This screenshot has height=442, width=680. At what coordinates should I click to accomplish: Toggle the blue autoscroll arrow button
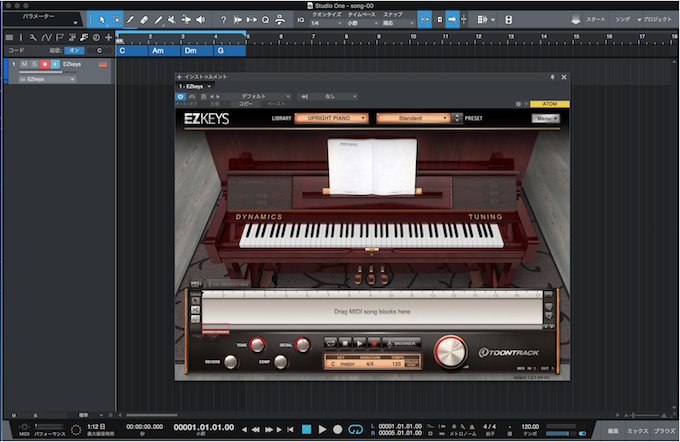tap(452, 20)
